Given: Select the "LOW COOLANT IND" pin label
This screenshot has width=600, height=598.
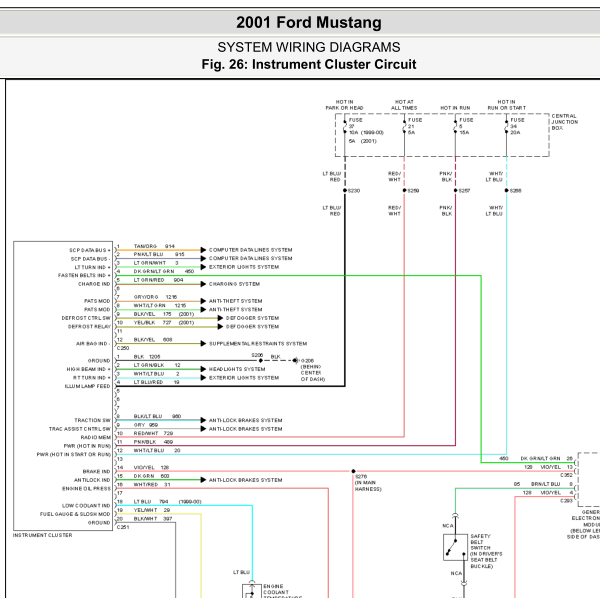Looking at the screenshot, I should (x=86, y=506).
